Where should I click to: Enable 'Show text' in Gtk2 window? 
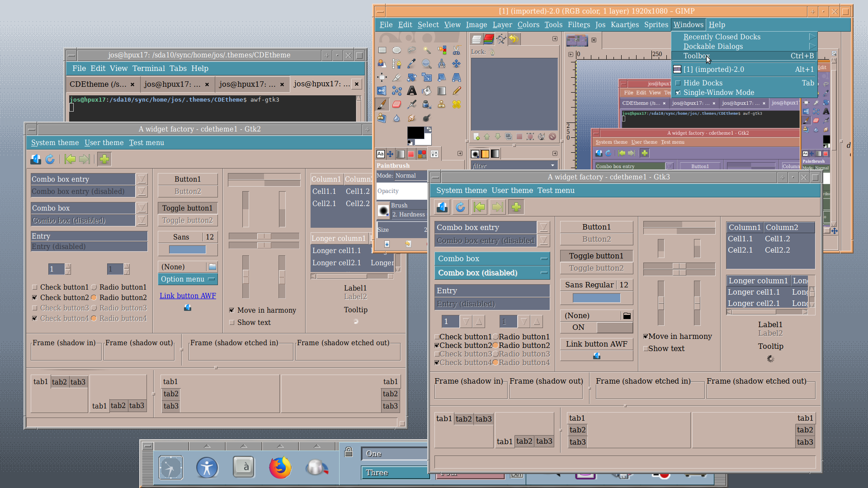[250, 323]
